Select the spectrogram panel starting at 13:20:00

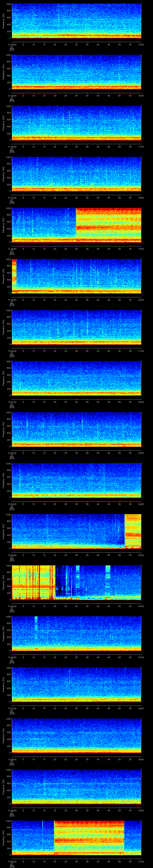point(76,327)
